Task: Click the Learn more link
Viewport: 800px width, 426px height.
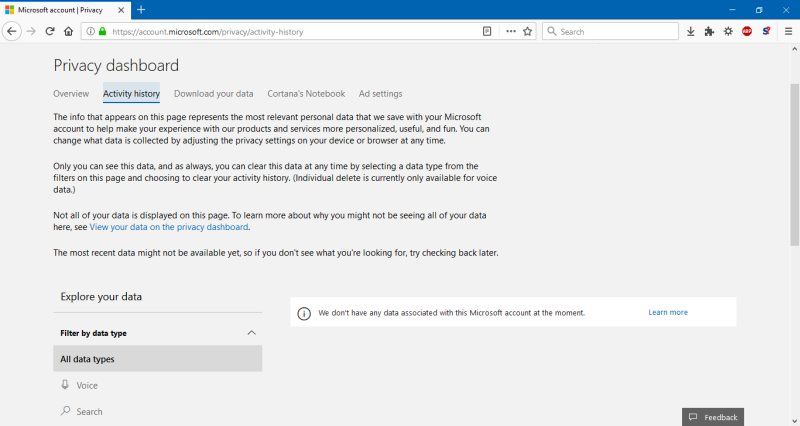Action: (667, 313)
